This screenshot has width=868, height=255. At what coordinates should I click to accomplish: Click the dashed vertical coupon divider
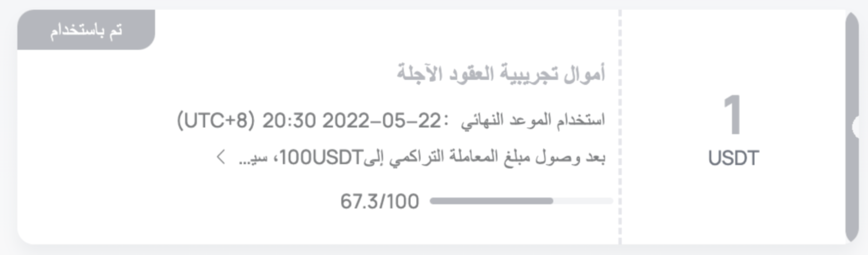pyautogui.click(x=620, y=127)
